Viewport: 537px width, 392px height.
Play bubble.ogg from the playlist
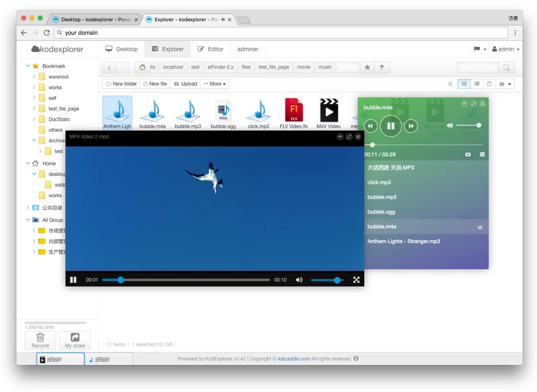pyautogui.click(x=423, y=212)
